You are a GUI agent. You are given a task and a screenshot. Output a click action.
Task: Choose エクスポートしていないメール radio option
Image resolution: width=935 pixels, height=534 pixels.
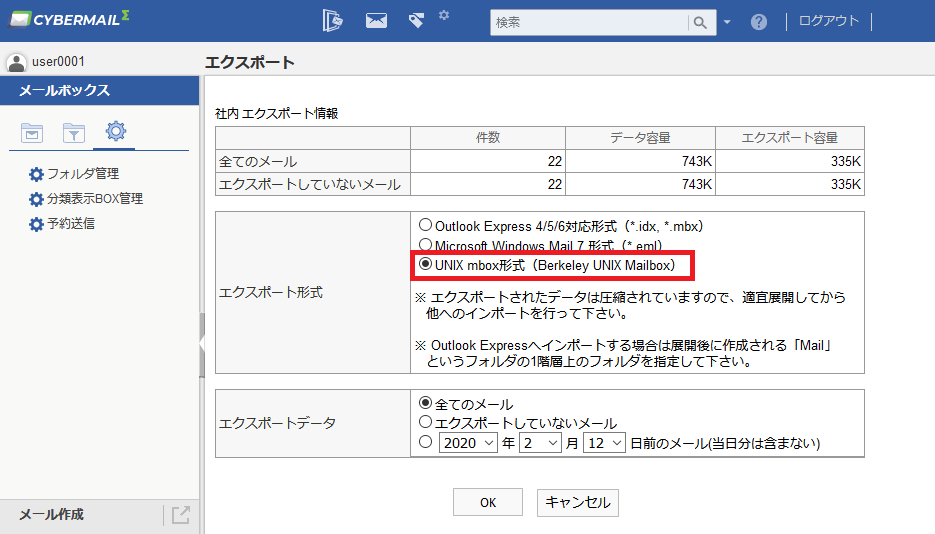(x=425, y=422)
